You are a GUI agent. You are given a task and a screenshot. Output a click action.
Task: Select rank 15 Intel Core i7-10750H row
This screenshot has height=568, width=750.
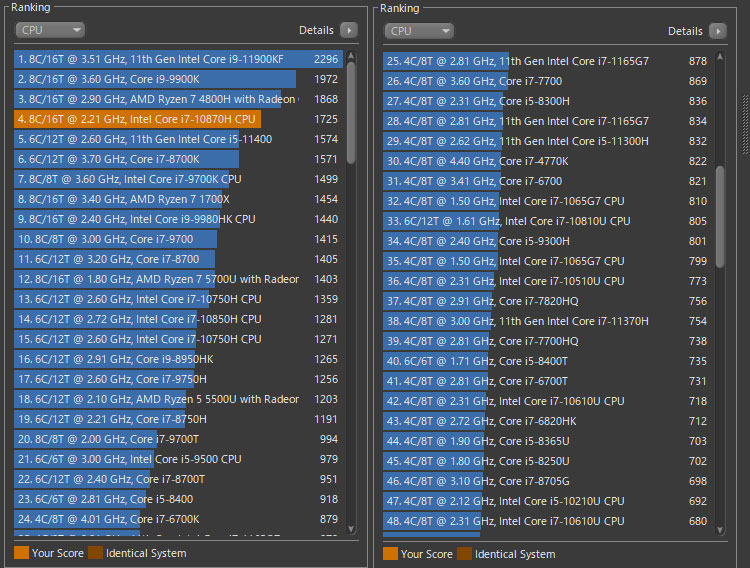178,339
